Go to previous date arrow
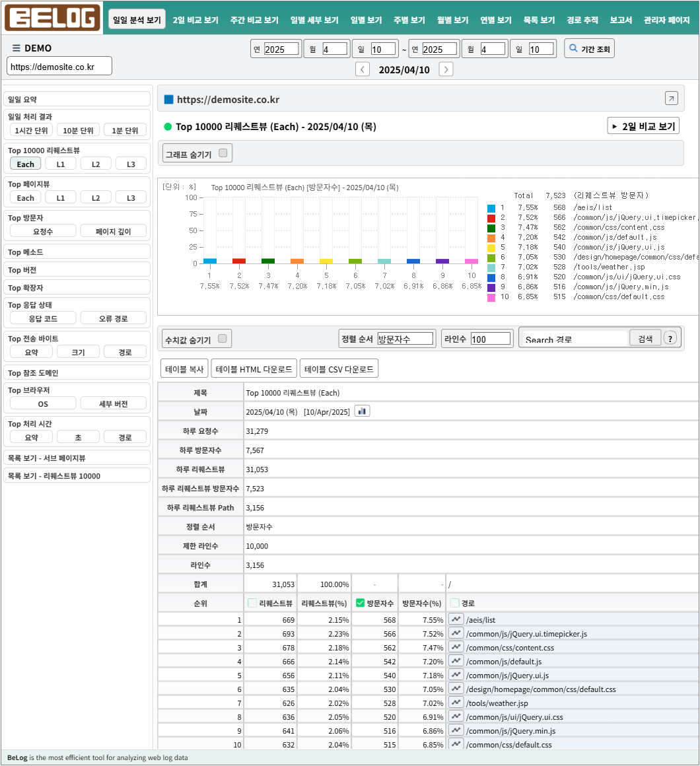Viewport: 700px width, 766px height. click(x=362, y=69)
